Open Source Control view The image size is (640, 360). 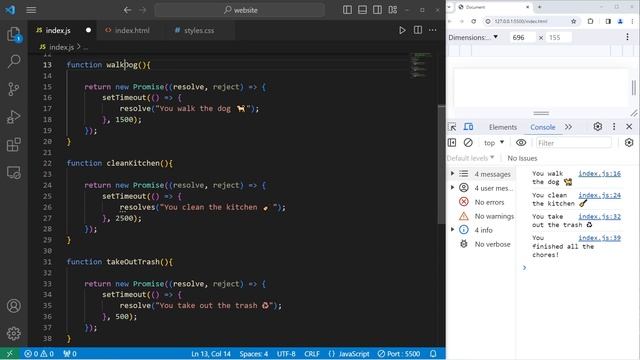pos(14,89)
